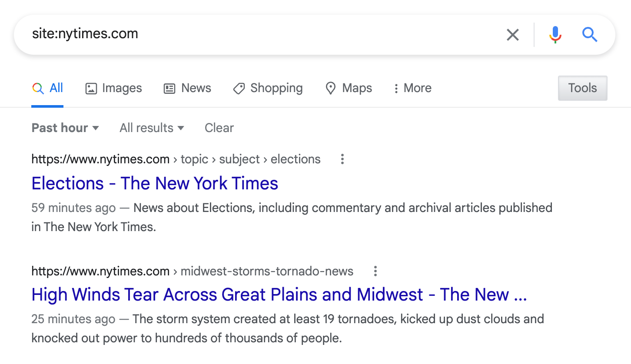Click the News tab newspaper icon
Image resolution: width=631 pixels, height=364 pixels.
[169, 88]
